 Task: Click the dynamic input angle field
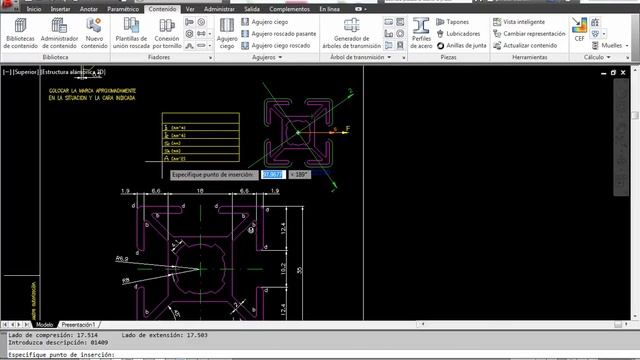tap(300, 175)
